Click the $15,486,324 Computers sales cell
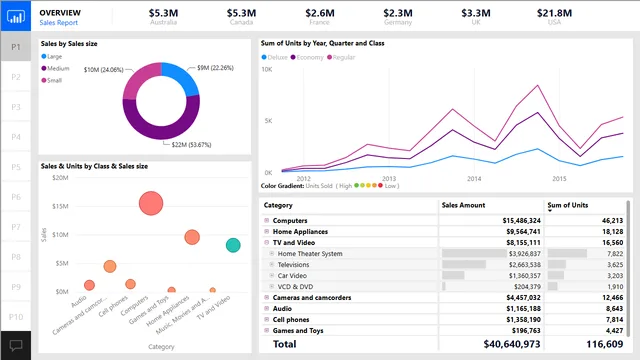The height and width of the screenshot is (360, 640). click(x=521, y=220)
